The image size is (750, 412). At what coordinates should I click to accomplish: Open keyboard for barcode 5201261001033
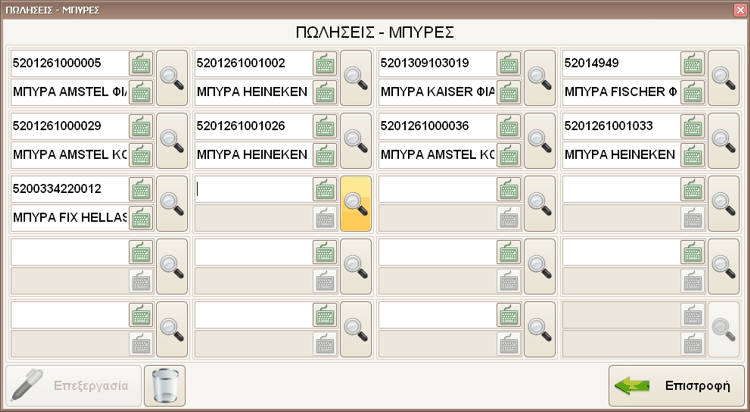click(693, 126)
